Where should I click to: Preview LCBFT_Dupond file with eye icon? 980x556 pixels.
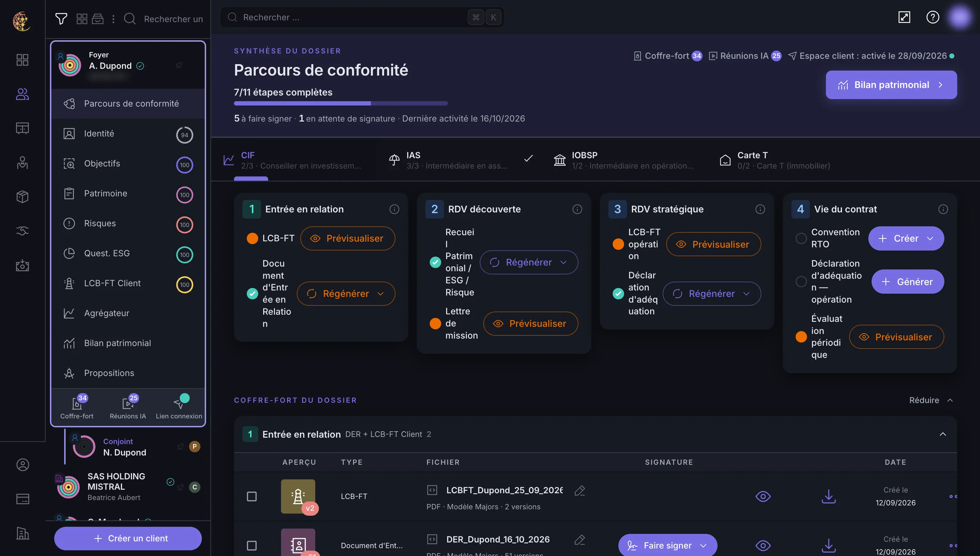tap(763, 496)
